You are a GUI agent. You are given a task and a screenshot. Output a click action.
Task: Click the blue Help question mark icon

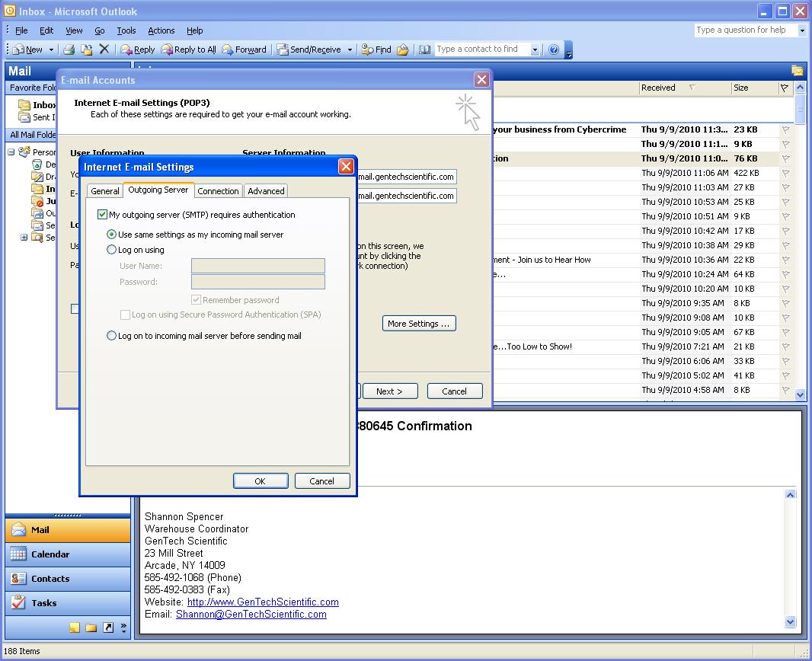(x=554, y=49)
